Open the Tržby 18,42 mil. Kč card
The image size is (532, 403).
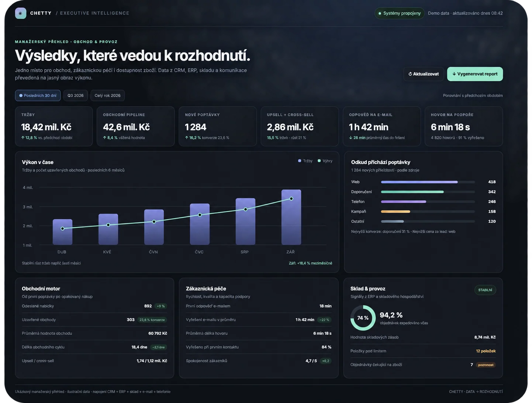[x=54, y=126]
